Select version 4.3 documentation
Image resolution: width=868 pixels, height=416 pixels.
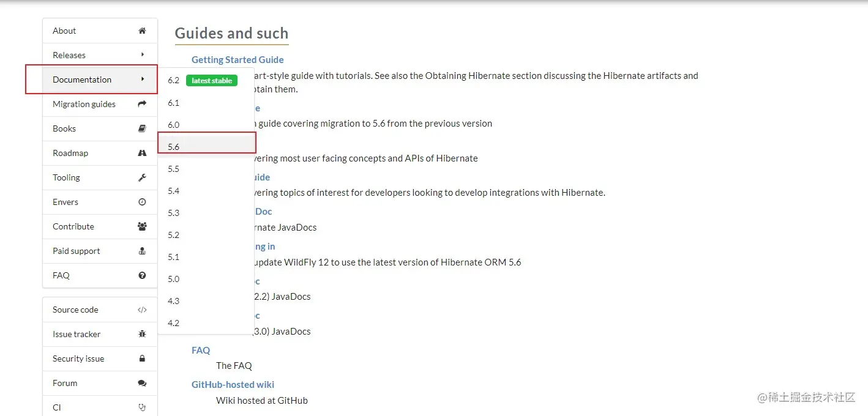pyautogui.click(x=206, y=301)
